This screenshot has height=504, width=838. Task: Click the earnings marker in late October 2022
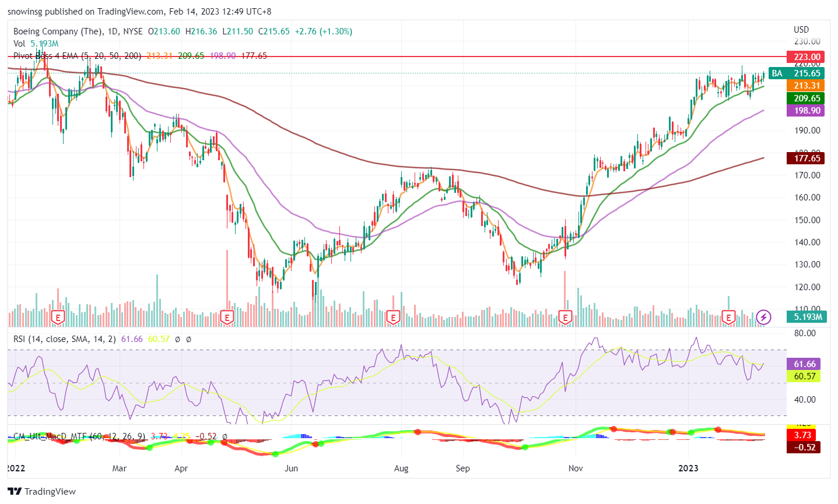tap(564, 318)
